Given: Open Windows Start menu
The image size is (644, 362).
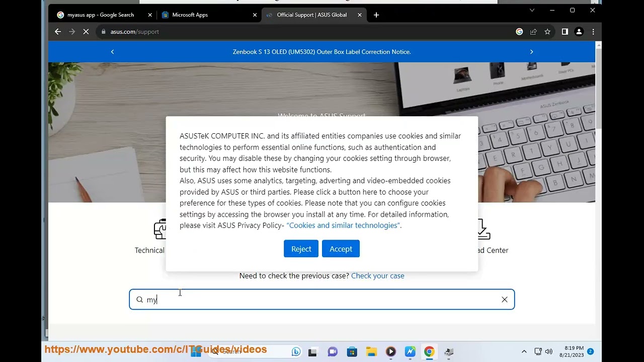Looking at the screenshot, I should tap(196, 352).
